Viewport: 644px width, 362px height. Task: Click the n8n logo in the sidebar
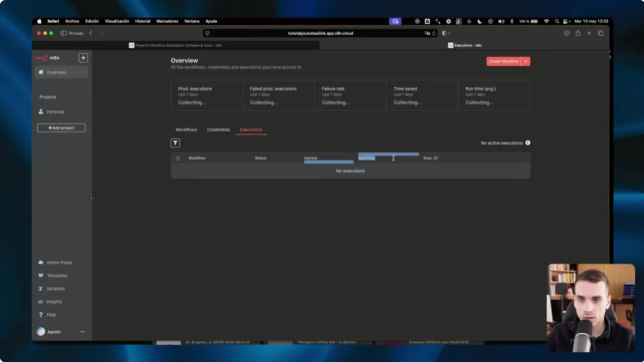(x=47, y=58)
